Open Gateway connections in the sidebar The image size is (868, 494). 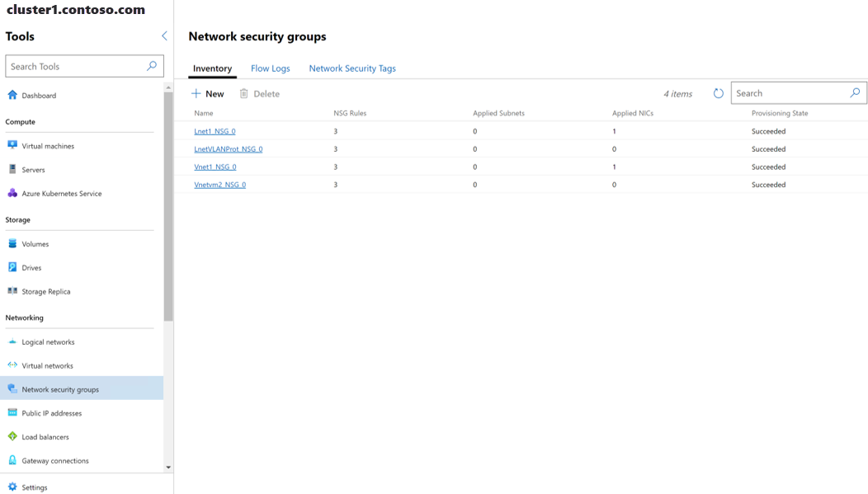click(54, 460)
